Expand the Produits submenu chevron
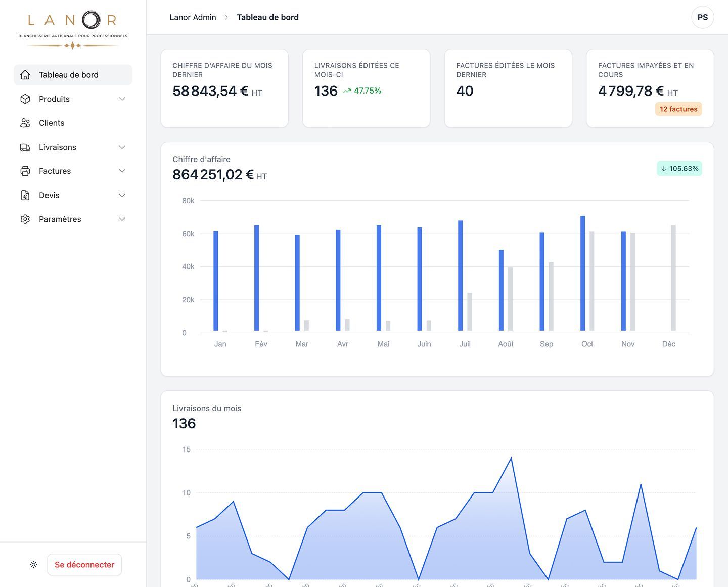Viewport: 728px width, 587px height. [x=122, y=99]
